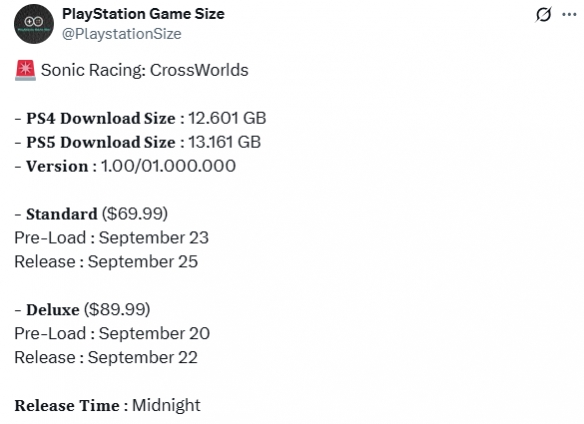This screenshot has height=424, width=584.
Task: Click the Pre-Load September 20 line
Action: 112,334
